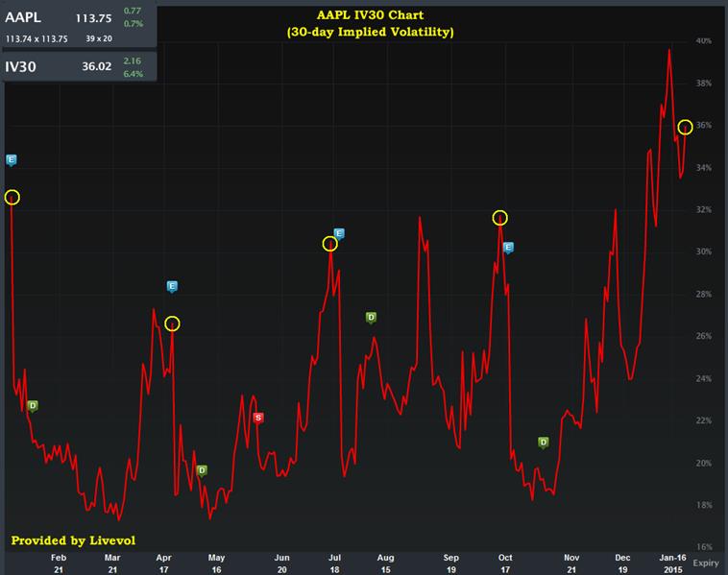Click the IV30 percent change 6.4%
This screenshot has height=575, width=728.
(133, 74)
